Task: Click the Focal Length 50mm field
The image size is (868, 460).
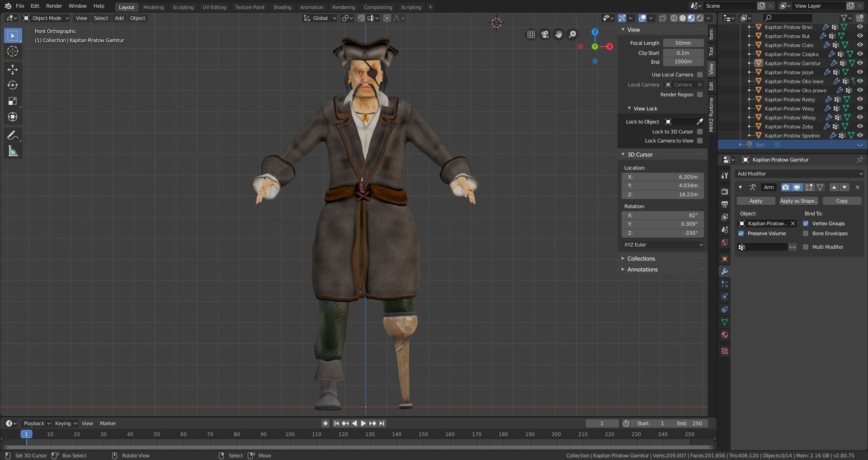Action: click(683, 43)
